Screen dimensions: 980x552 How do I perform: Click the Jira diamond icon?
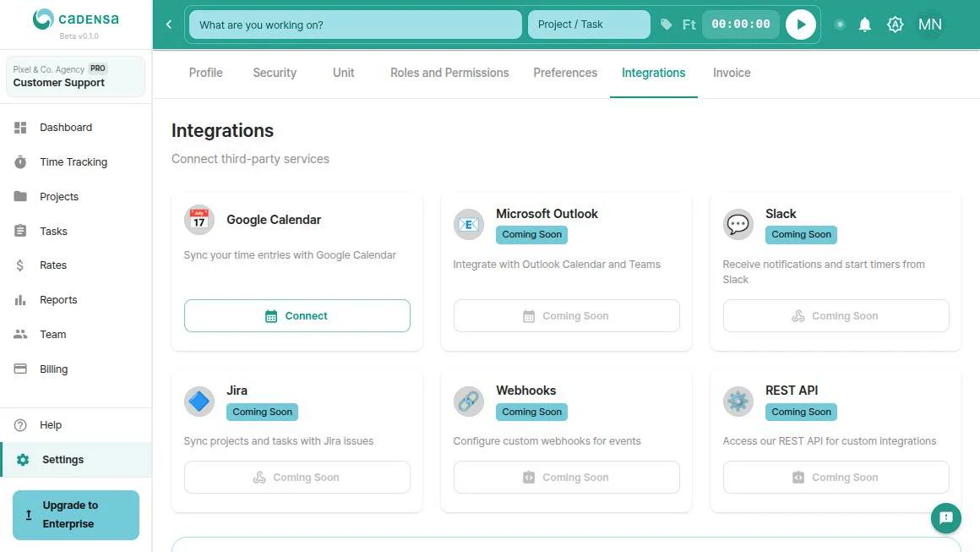pos(199,402)
